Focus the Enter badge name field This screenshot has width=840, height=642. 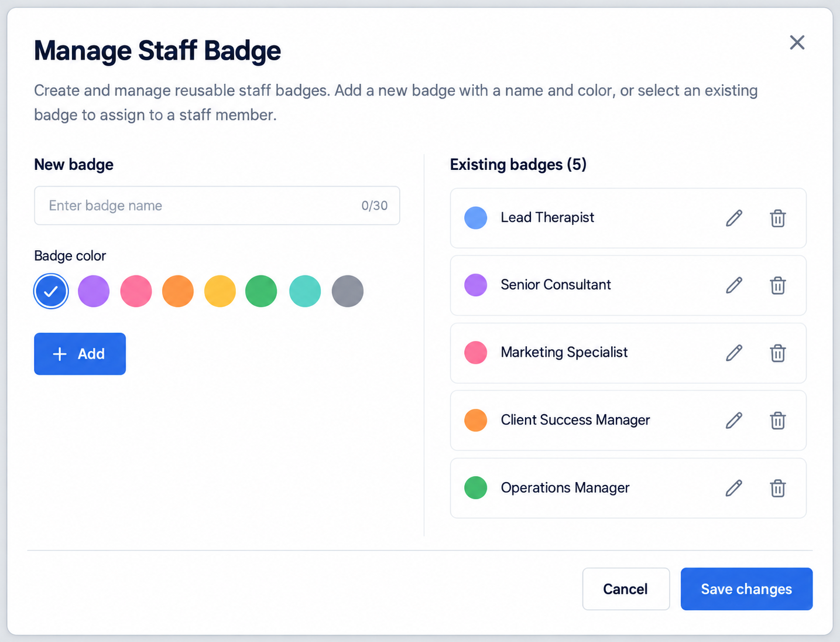point(217,206)
